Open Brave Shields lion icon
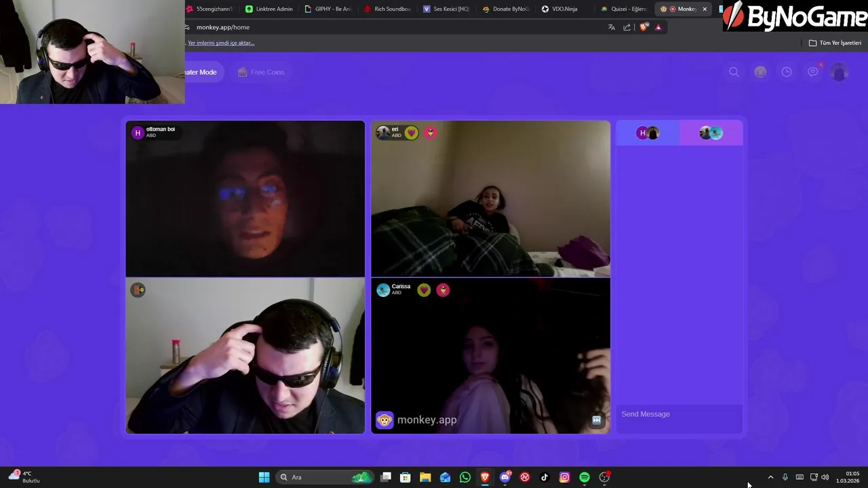The image size is (868, 488). (644, 27)
